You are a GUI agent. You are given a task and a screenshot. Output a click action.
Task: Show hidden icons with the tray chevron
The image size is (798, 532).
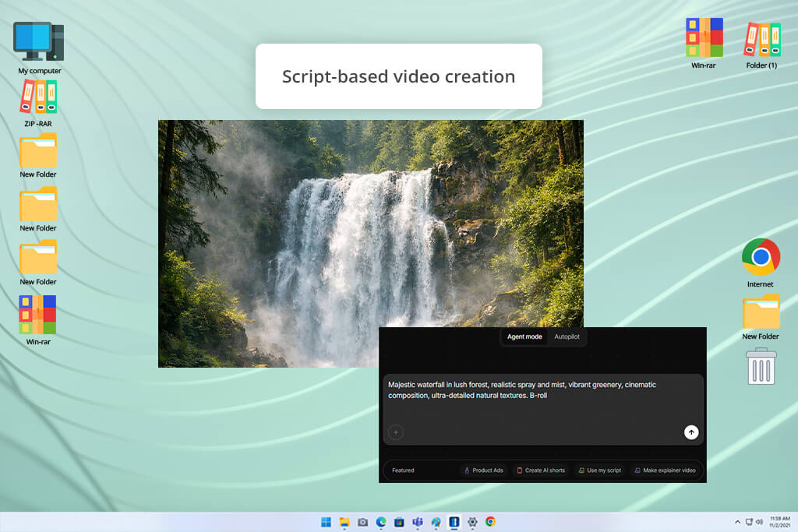click(737, 522)
